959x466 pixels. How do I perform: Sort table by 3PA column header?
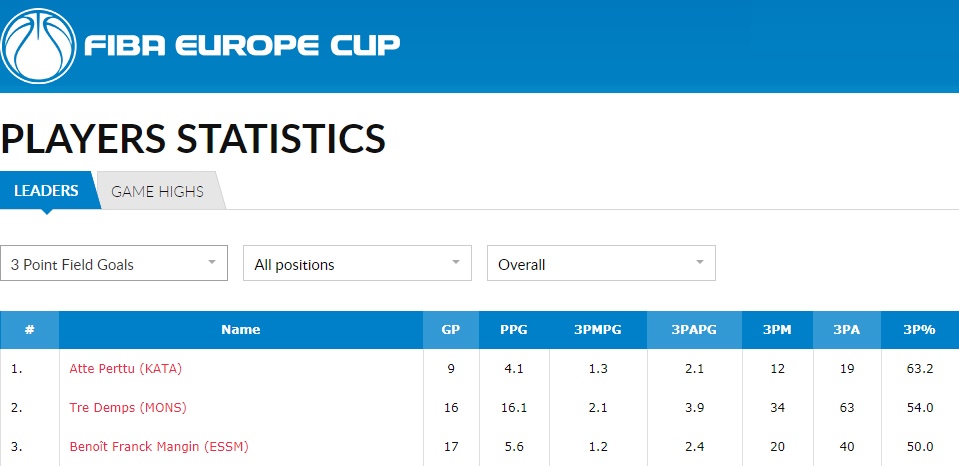point(846,330)
